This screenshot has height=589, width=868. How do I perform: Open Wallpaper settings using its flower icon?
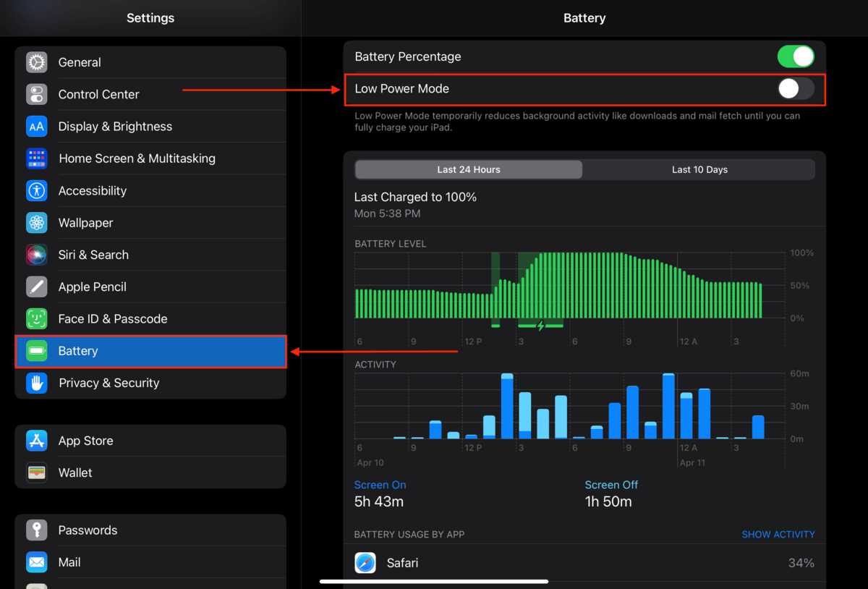click(36, 222)
